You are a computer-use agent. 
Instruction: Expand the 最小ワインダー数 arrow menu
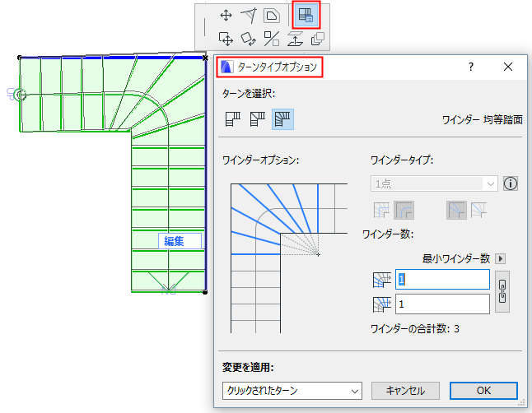501,259
